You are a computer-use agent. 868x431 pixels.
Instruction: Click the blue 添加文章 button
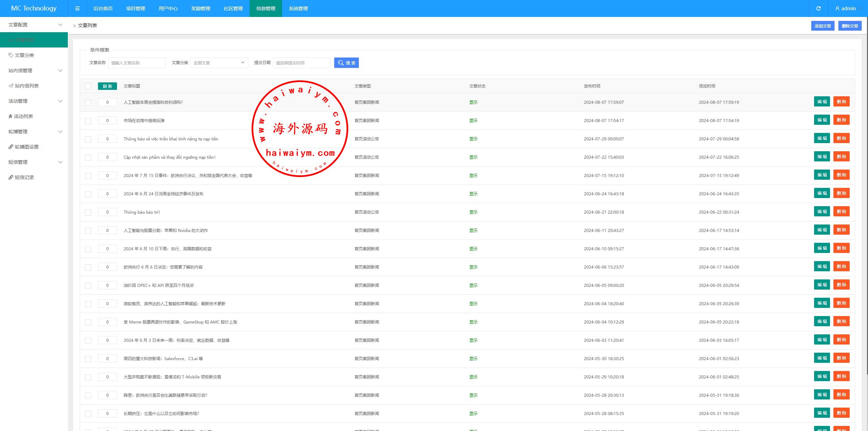tap(823, 26)
